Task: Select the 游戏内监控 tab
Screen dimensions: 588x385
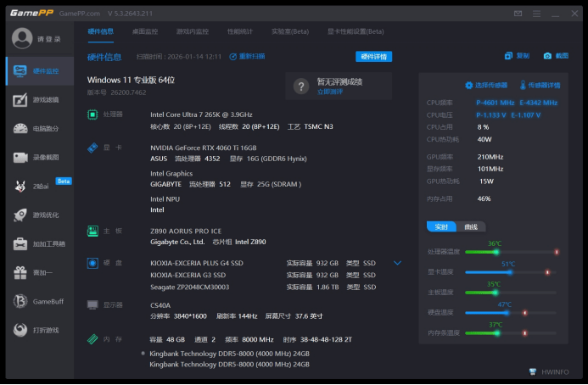Action: [193, 31]
